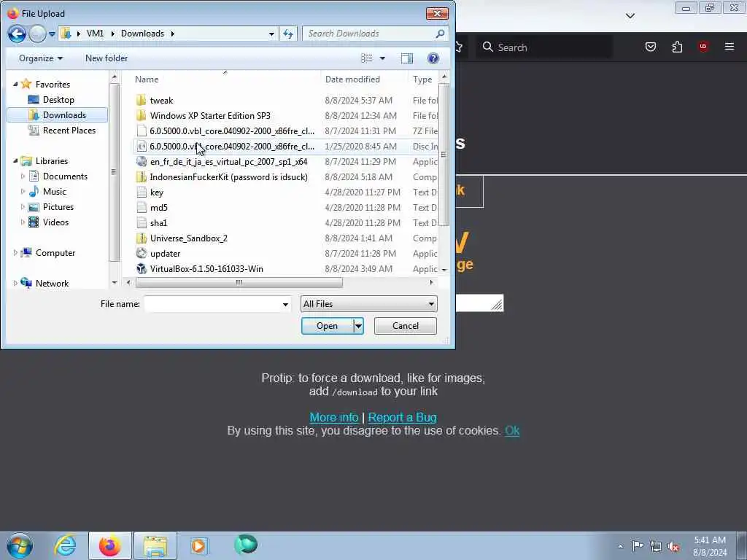The image size is (747, 560).
Task: Open the Report a Bug link
Action: click(403, 418)
